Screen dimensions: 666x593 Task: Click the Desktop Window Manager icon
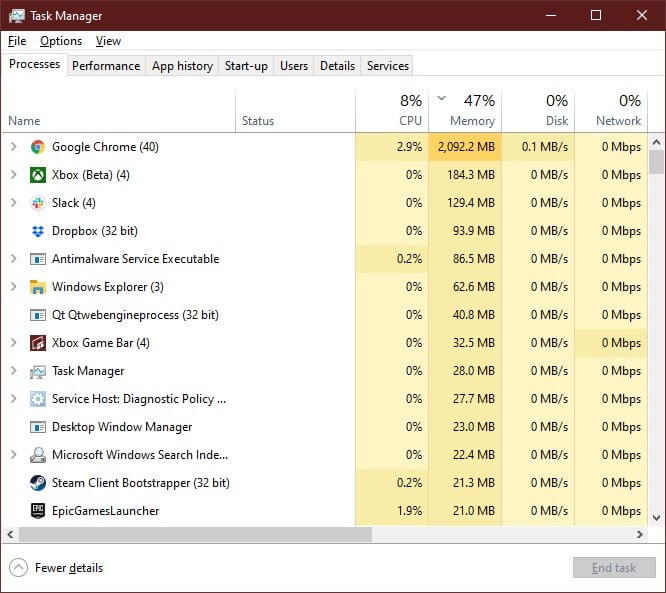coord(38,427)
